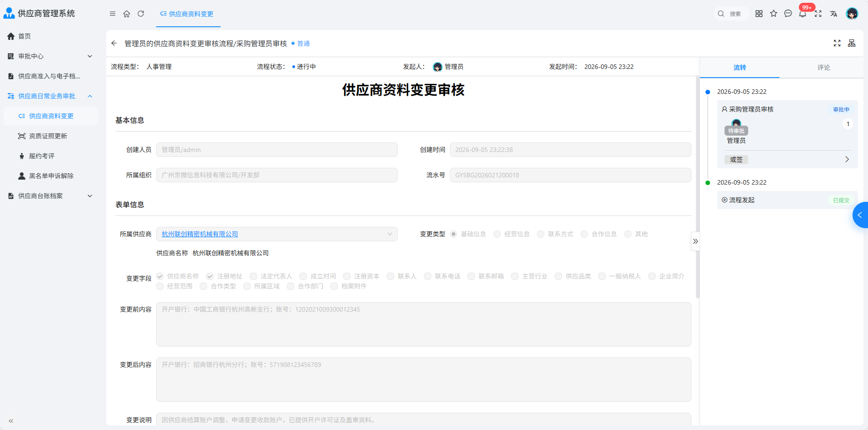Open the process flowchart diagram icon
The image size is (868, 430).
[x=852, y=43]
